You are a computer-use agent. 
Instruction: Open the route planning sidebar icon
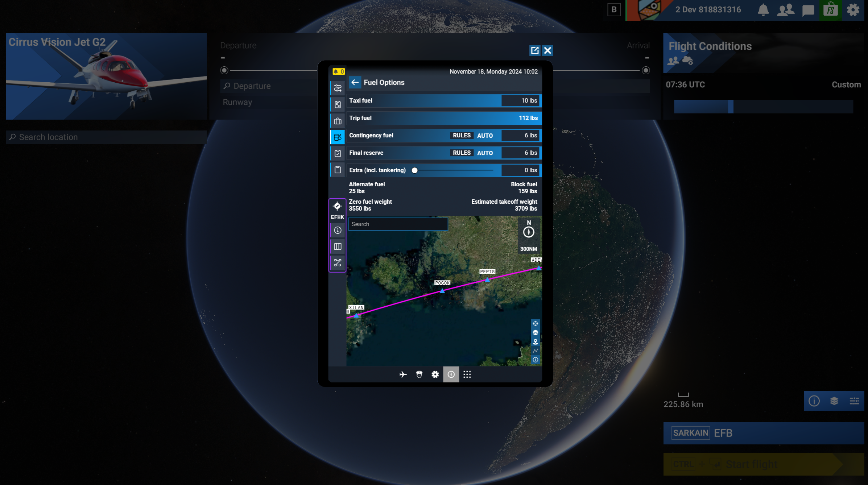[338, 263]
